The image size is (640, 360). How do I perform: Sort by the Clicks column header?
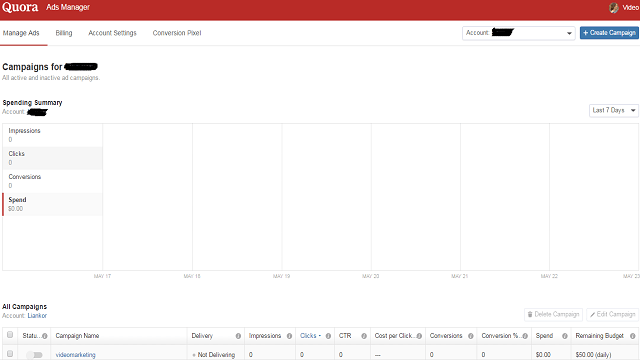[310, 336]
